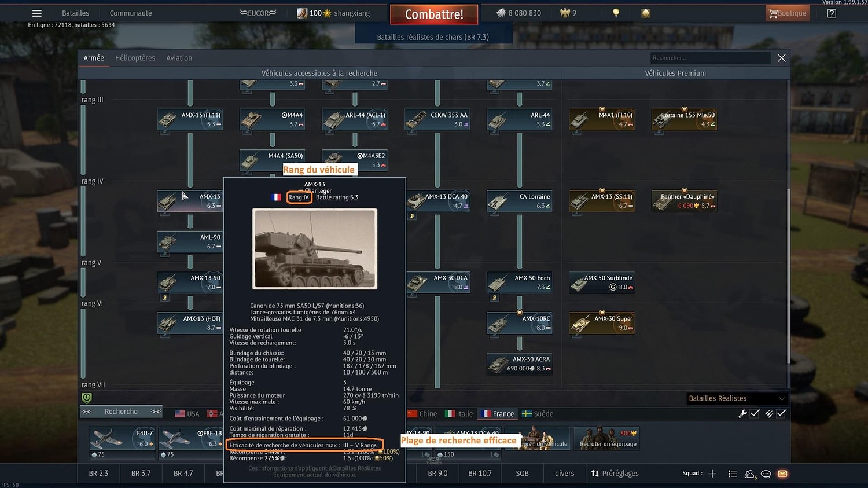The width and height of the screenshot is (868, 488).
Task: Click the Combattre! button
Action: tap(434, 13)
